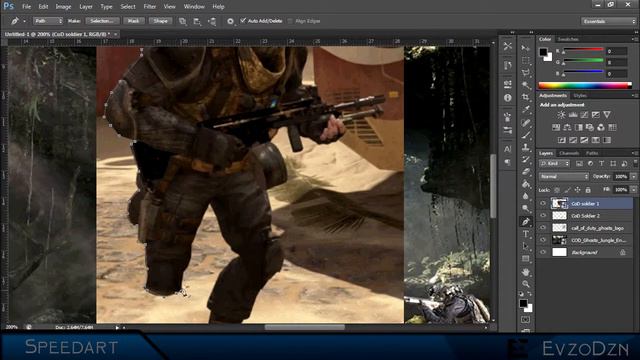Click the Mask button
Screen dimensions: 640x360
click(x=133, y=21)
